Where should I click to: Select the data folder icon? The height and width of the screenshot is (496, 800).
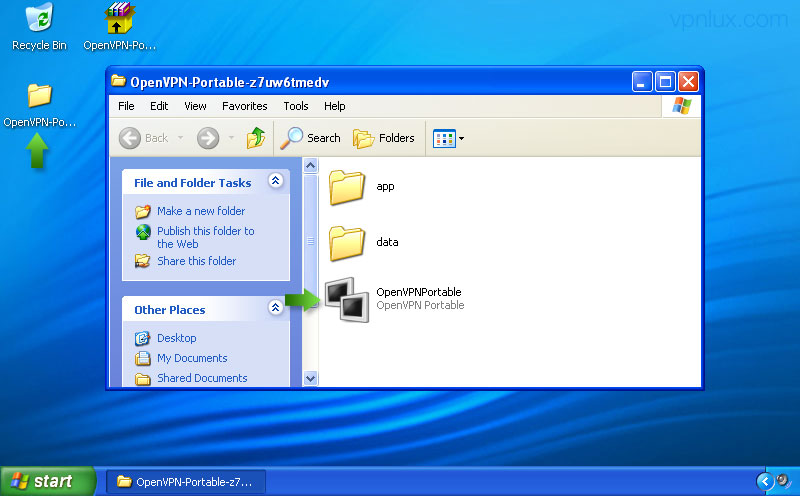[x=346, y=243]
